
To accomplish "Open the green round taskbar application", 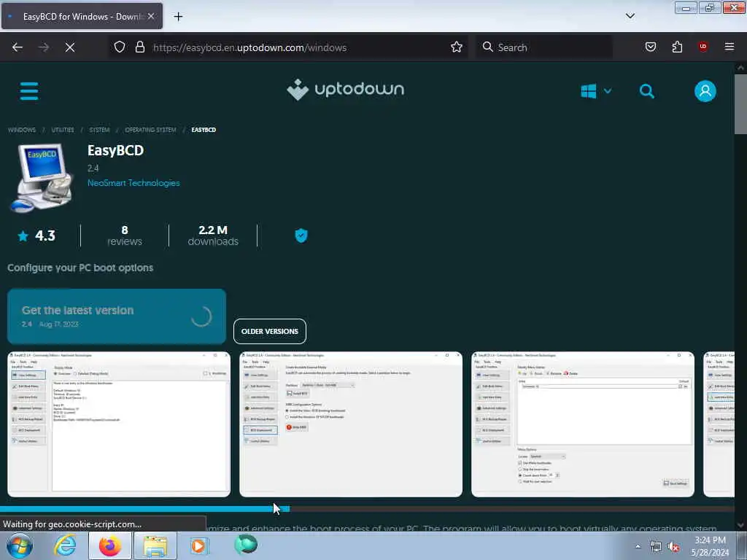I will (x=246, y=545).
